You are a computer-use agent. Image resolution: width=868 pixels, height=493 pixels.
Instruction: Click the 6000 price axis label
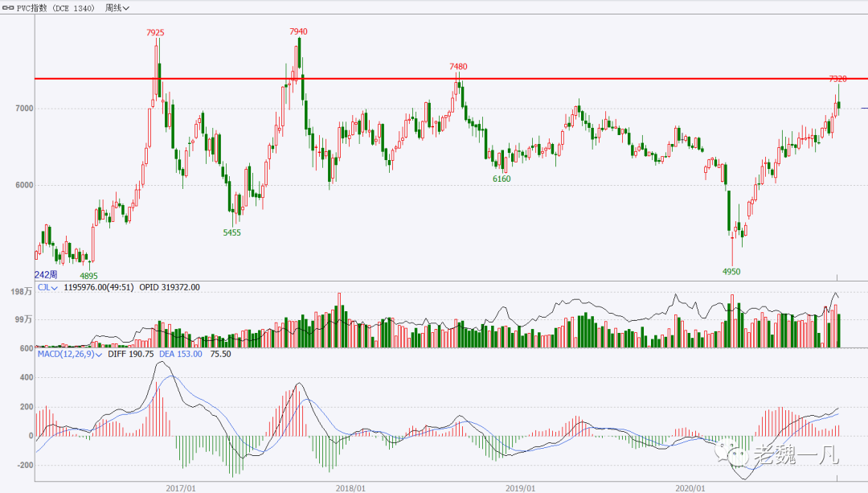pos(24,185)
